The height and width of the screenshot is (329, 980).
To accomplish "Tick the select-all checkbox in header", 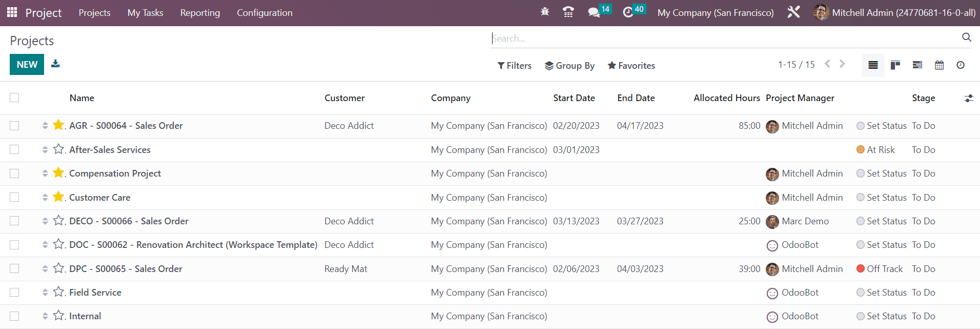I will (14, 98).
